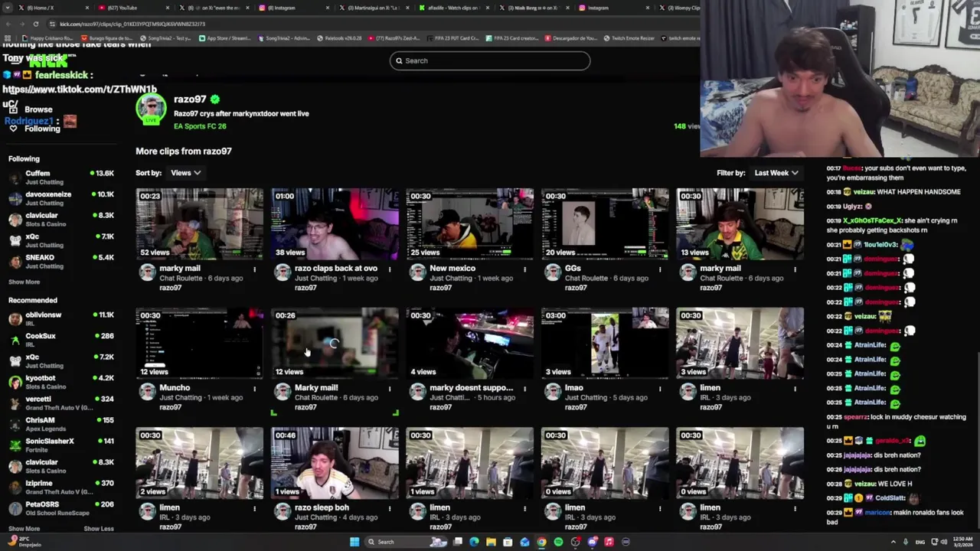Open options menu for 'New mexico' clip
The height and width of the screenshot is (551, 980).
coord(524,269)
